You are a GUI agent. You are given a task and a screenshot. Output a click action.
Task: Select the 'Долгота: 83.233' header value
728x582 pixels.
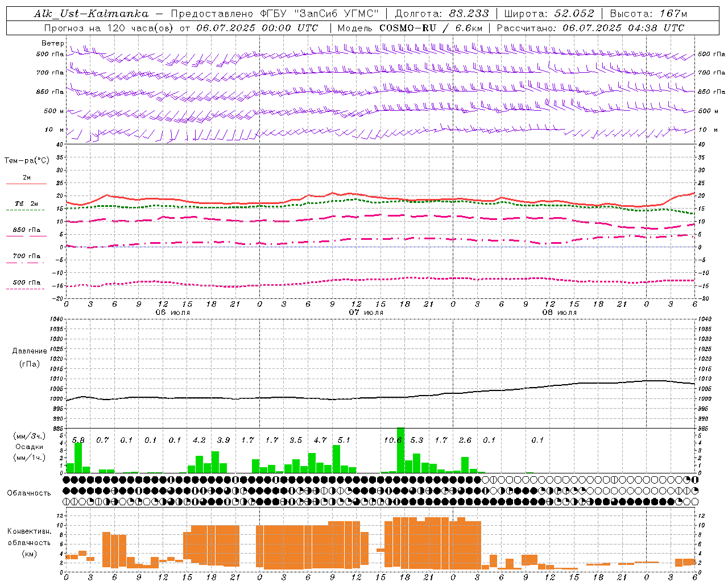[x=442, y=14]
